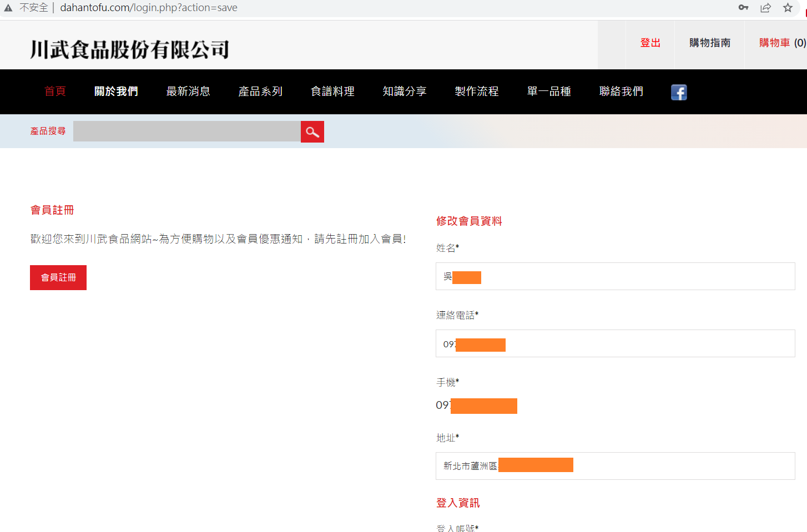Click the 川武食品股份有限公司 logo

[x=129, y=49]
